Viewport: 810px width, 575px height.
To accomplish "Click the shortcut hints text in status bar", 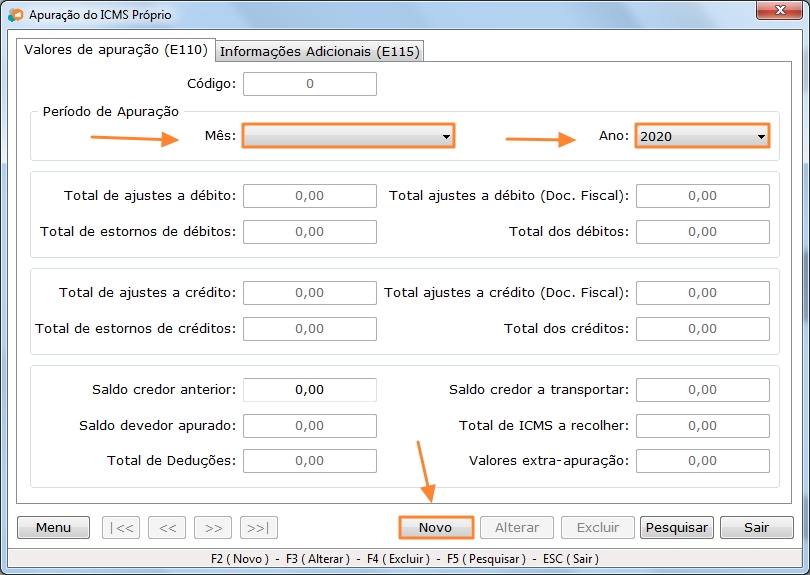I will click(404, 559).
